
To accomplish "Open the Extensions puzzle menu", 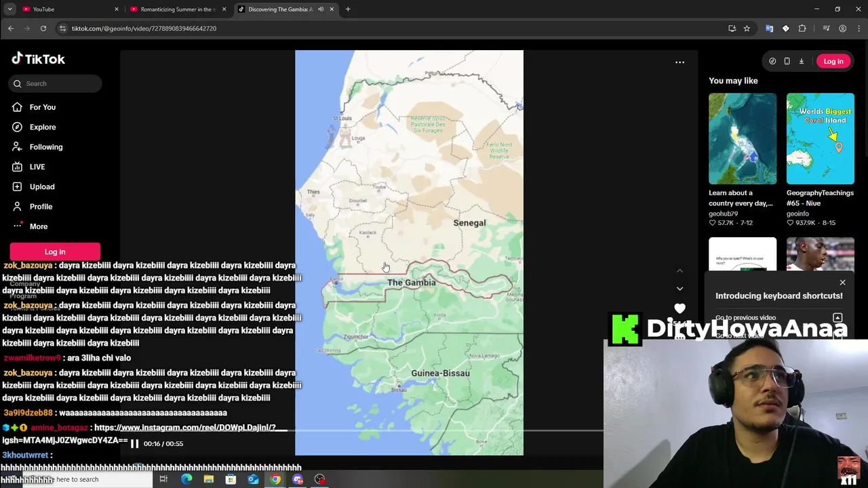I will (x=802, y=28).
